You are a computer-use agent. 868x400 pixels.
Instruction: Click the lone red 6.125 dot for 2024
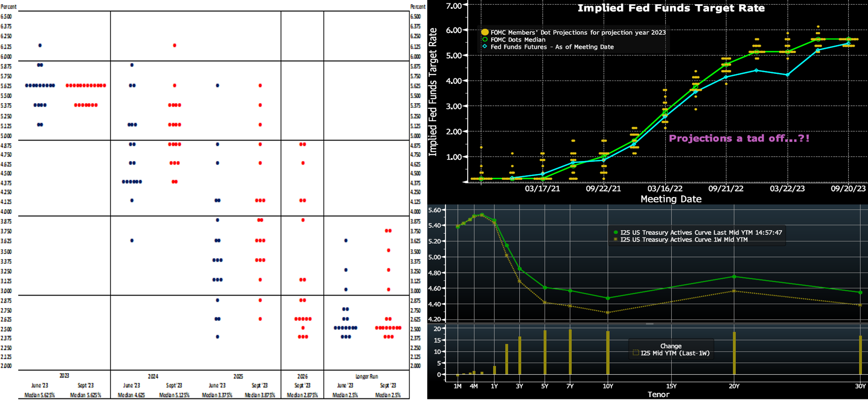[175, 45]
